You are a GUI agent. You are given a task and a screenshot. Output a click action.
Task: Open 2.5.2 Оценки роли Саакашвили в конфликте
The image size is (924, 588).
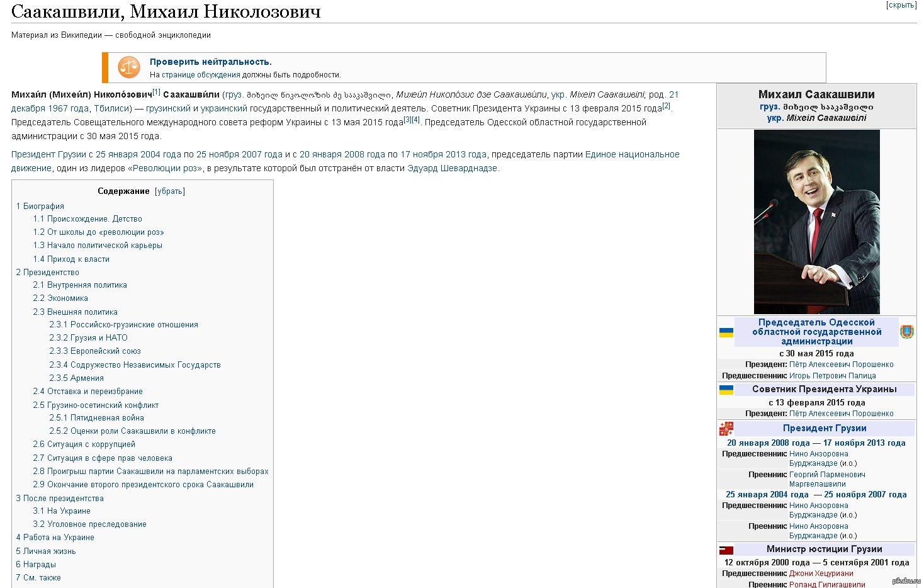[133, 431]
